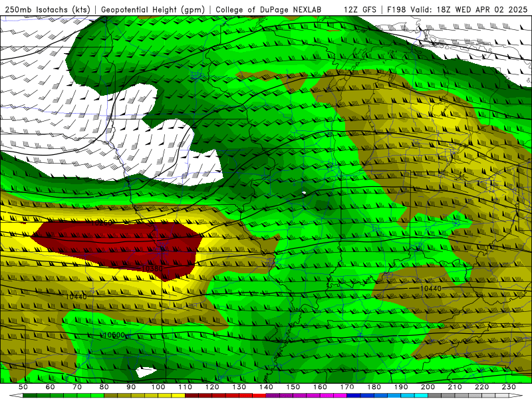Click the 50 value on the color scale
The height and width of the screenshot is (399, 532).
click(23, 387)
